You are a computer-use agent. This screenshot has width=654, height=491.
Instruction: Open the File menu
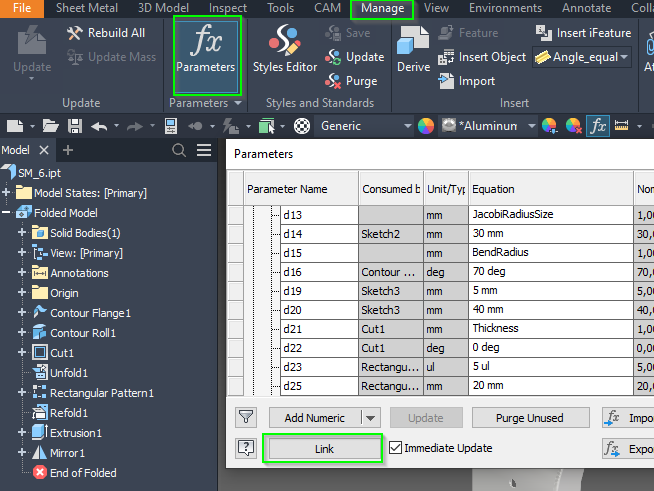[22, 8]
